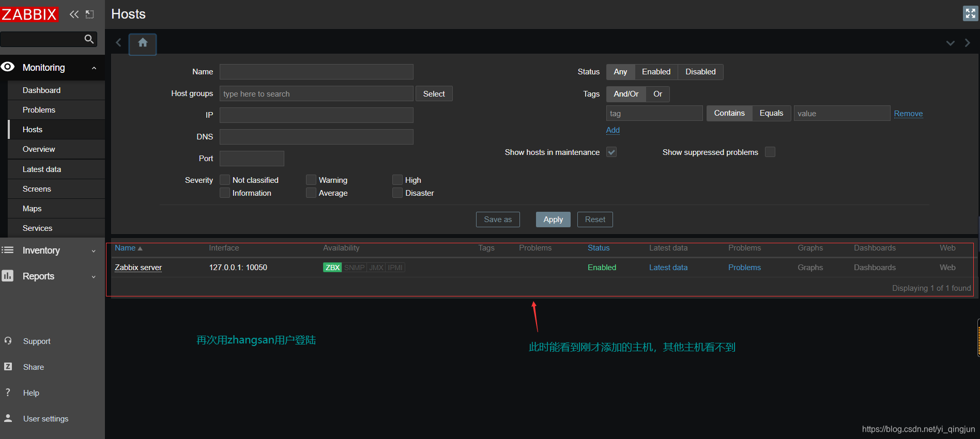Screen dimensions: 980x439
Task: Collapse sidebar with double-chevron icon
Action: pos(74,14)
